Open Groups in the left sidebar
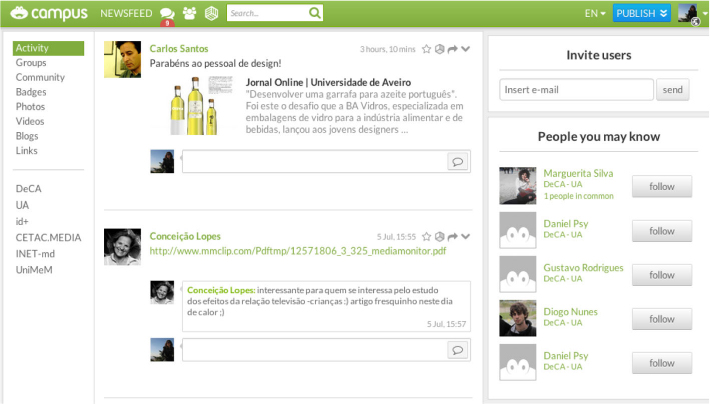This screenshot has height=404, width=710. [31, 63]
